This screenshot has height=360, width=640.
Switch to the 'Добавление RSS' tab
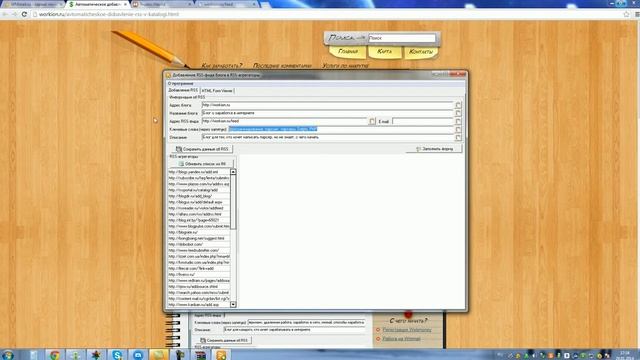click(183, 90)
